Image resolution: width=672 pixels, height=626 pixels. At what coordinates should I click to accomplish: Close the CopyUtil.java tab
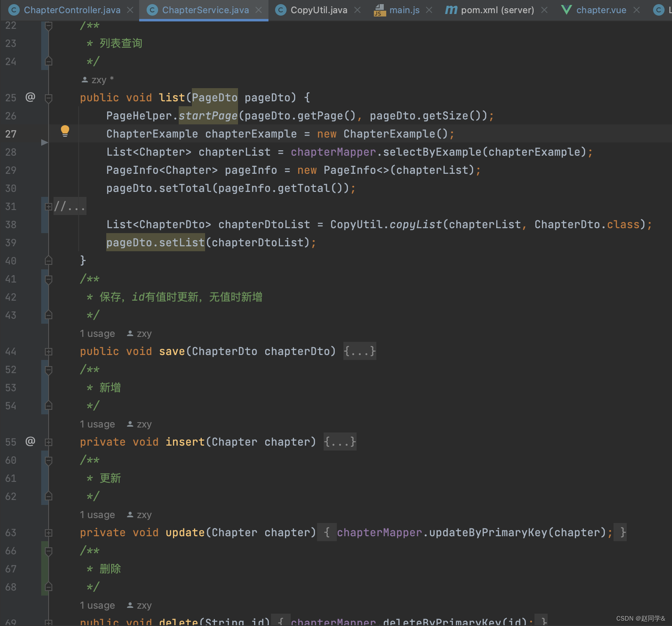click(x=357, y=10)
